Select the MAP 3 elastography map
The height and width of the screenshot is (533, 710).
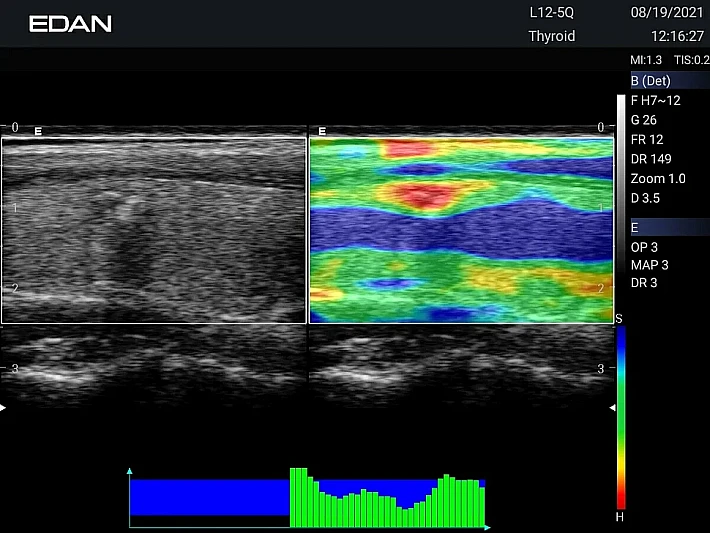(x=650, y=265)
